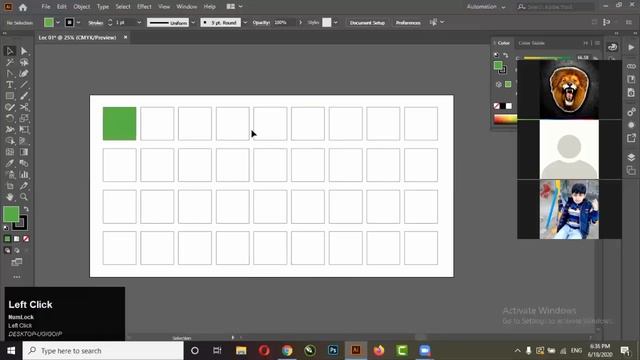Screen dimensions: 640x360
Task: Click the Document Setup button
Action: (x=367, y=22)
